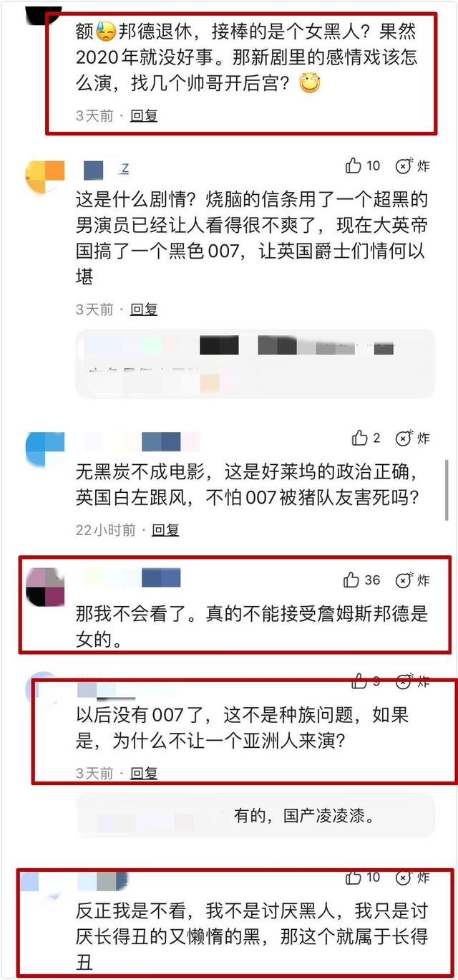Open the dark purple avatar of 36-like commenter
This screenshot has width=458, height=980.
tap(44, 587)
